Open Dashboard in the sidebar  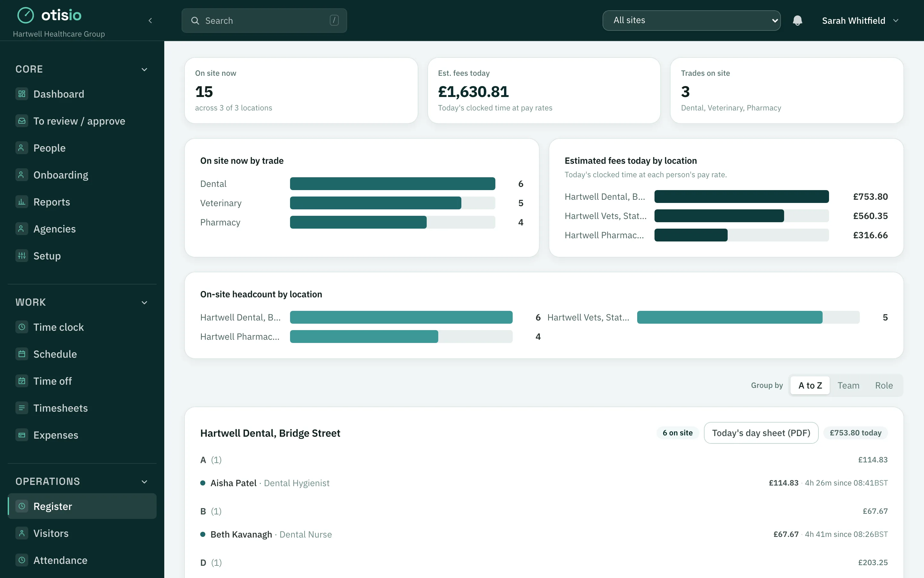click(x=82, y=94)
